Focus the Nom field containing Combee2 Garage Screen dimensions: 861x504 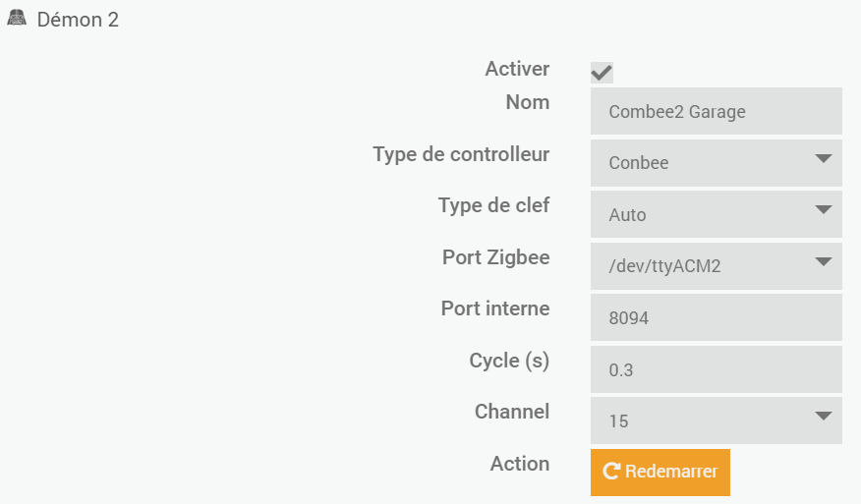point(716,111)
